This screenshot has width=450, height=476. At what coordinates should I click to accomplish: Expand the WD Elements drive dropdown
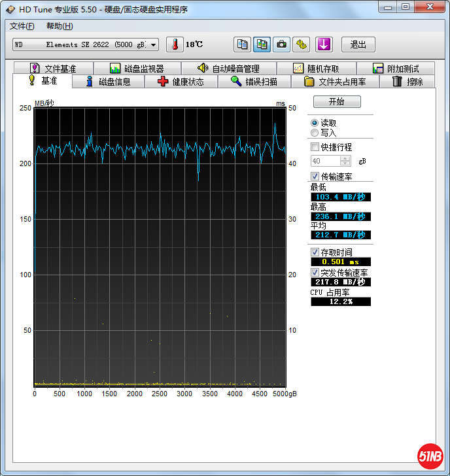tap(154, 44)
